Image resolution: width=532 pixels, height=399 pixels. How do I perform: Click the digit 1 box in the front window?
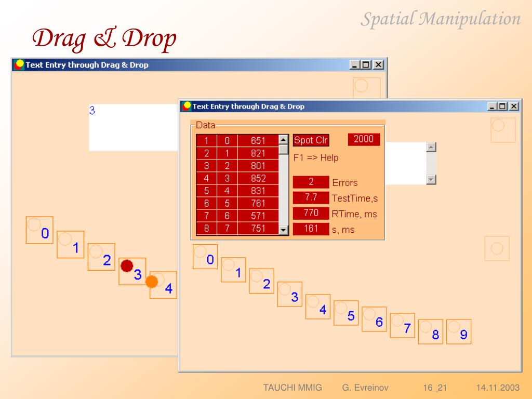(x=233, y=270)
